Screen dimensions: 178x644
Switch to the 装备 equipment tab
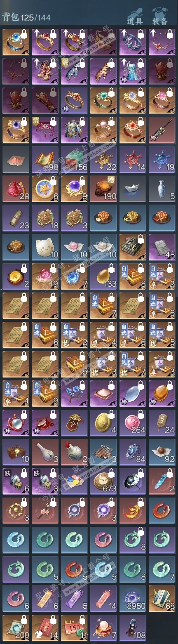160,15
